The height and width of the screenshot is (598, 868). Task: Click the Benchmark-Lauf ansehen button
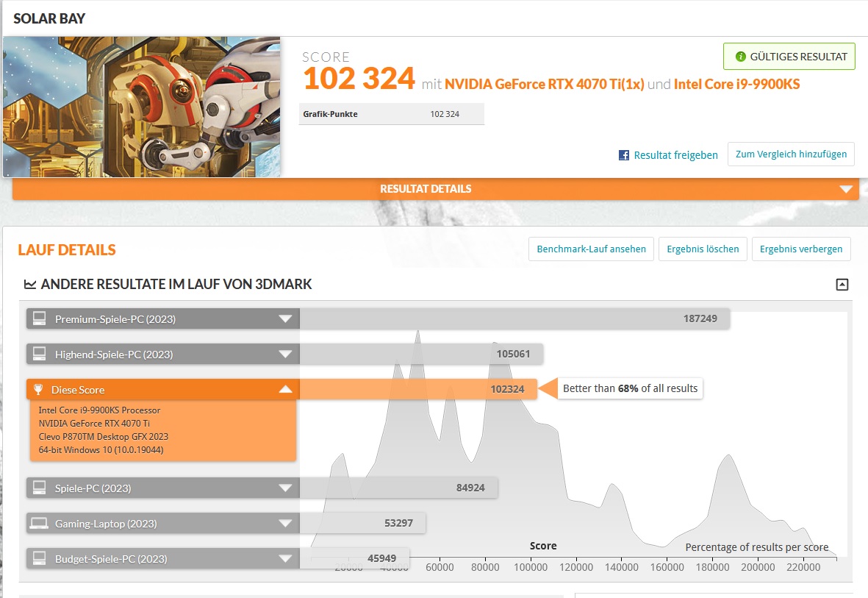pyautogui.click(x=590, y=249)
